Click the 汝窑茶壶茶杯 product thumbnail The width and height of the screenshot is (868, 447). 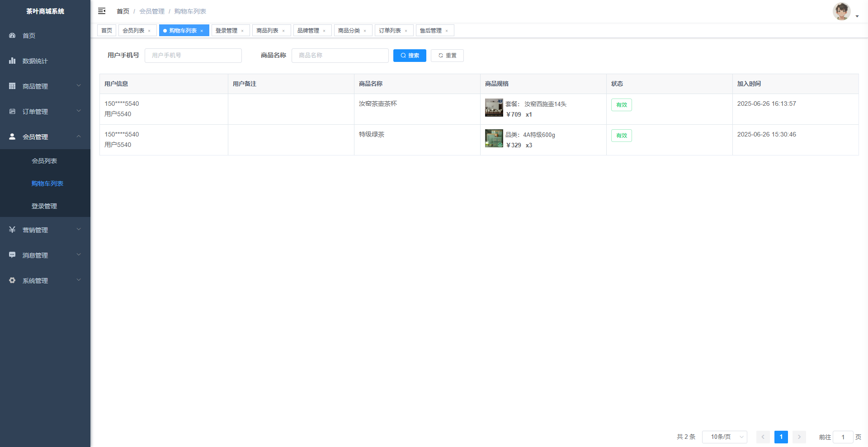point(494,108)
